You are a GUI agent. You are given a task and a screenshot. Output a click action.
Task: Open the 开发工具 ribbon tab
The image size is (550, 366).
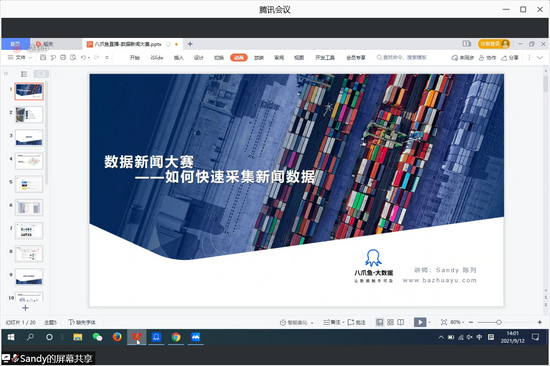tap(325, 58)
